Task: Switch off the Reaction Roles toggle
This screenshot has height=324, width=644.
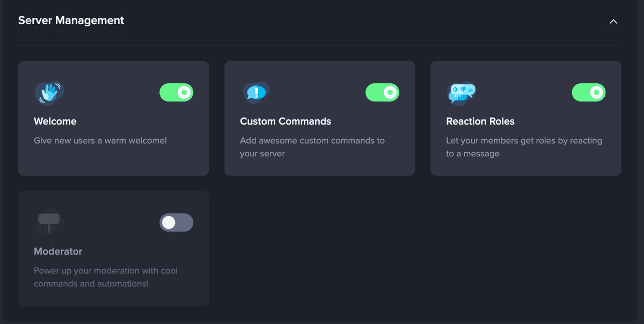Action: (588, 92)
